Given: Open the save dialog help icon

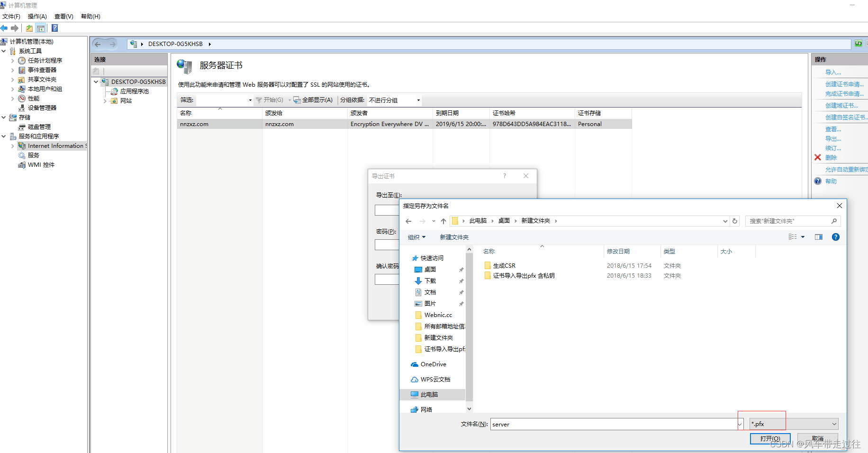Looking at the screenshot, I should [x=836, y=237].
